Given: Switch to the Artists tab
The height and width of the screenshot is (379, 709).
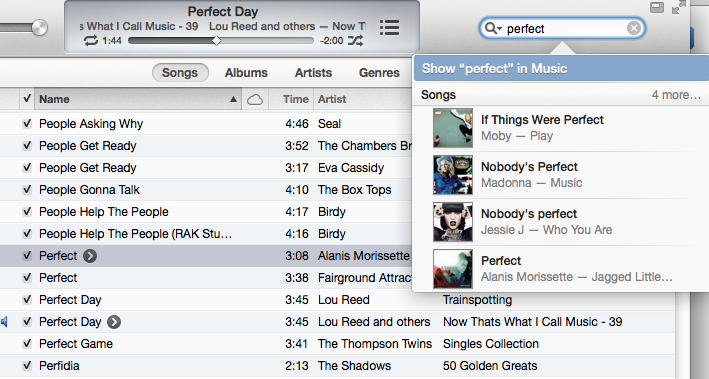Looking at the screenshot, I should 313,73.
